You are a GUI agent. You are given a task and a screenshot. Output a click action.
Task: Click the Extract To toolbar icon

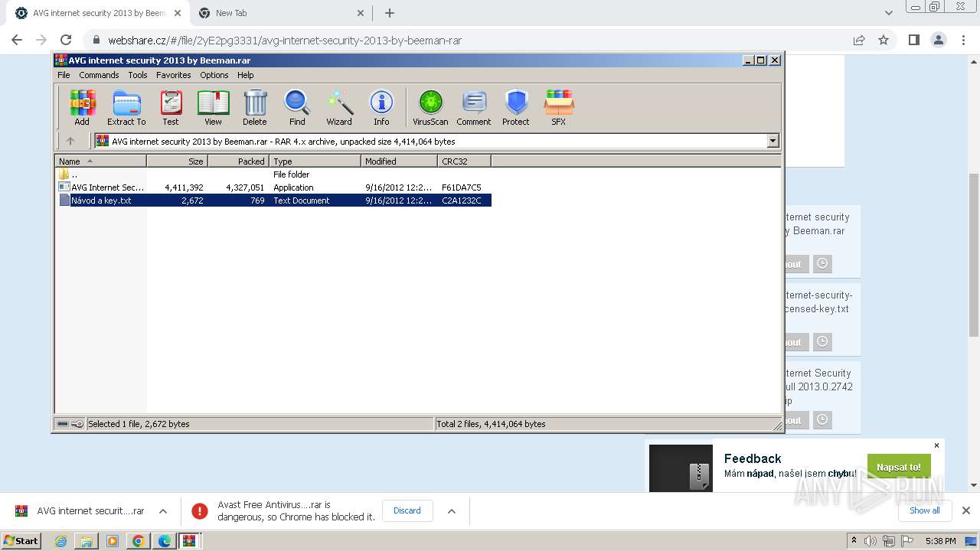click(126, 107)
